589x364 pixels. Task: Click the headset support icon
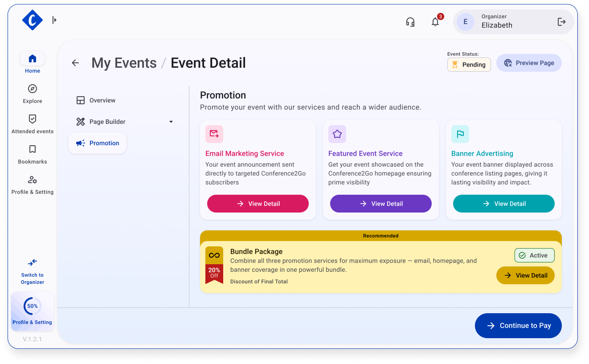[410, 22]
